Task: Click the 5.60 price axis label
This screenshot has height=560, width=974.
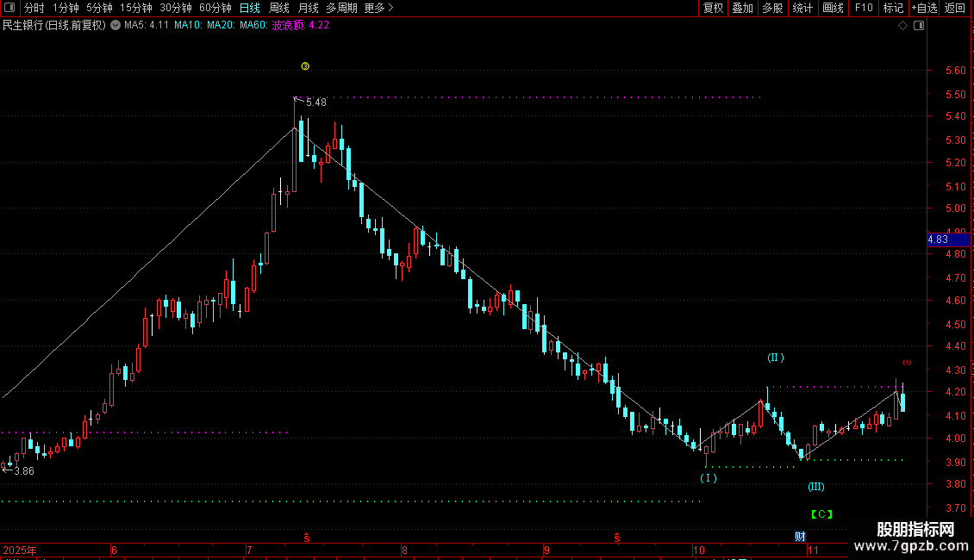Action: (955, 71)
